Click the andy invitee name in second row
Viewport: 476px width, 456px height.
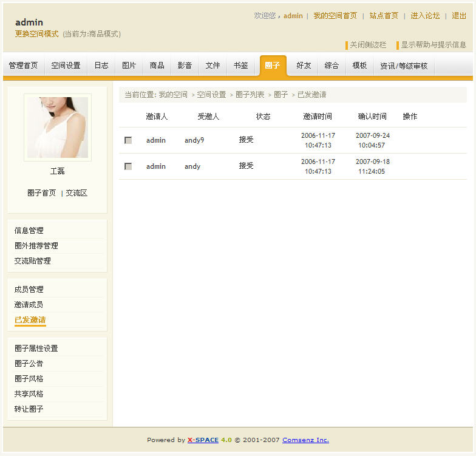(192, 166)
